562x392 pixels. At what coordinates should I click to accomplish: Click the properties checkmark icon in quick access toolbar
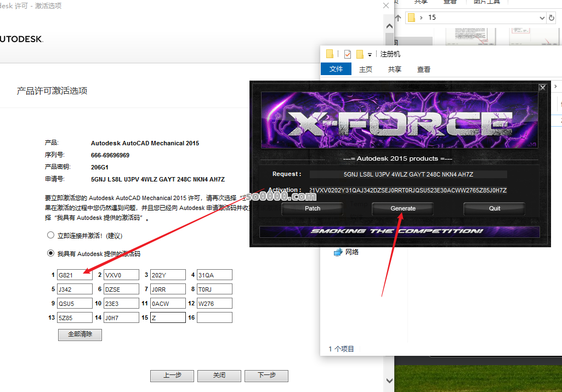pyautogui.click(x=348, y=54)
